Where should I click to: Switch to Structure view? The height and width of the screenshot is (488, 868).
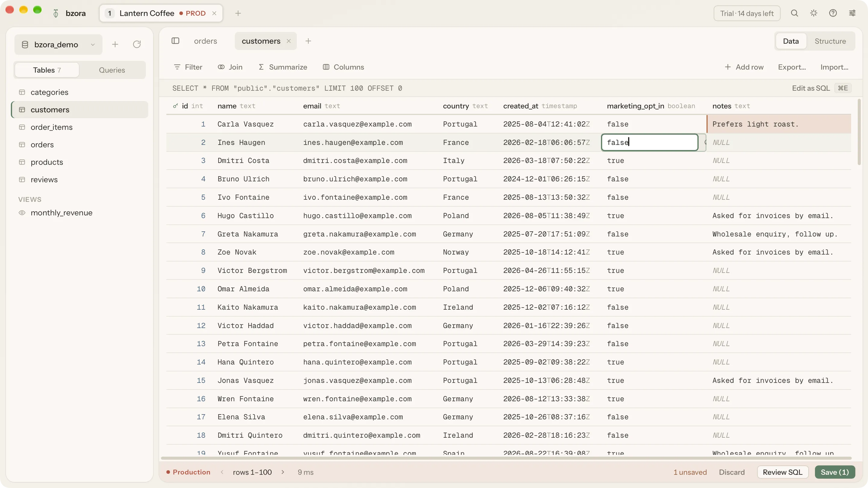(x=830, y=41)
